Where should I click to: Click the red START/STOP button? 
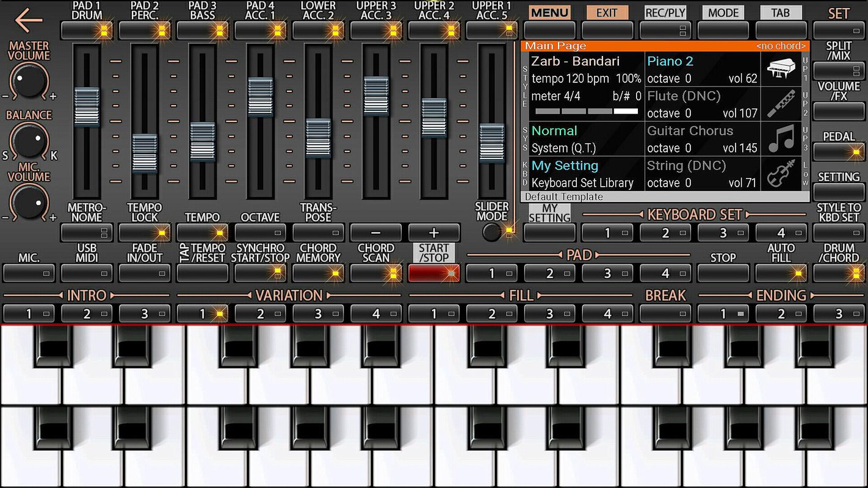coord(435,273)
